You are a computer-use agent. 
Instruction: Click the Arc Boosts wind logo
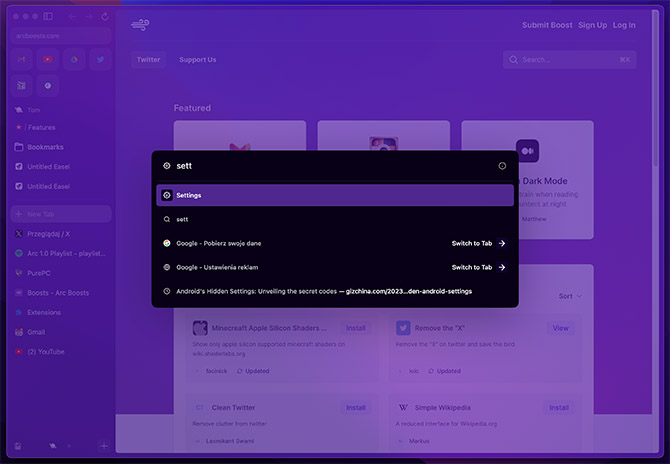pos(140,25)
